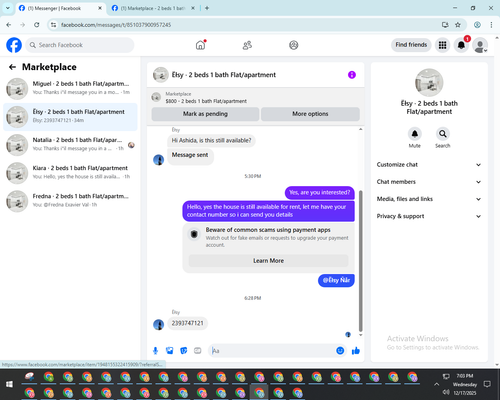Open Windows notification center icon
500x400 pixels.
click(x=487, y=384)
